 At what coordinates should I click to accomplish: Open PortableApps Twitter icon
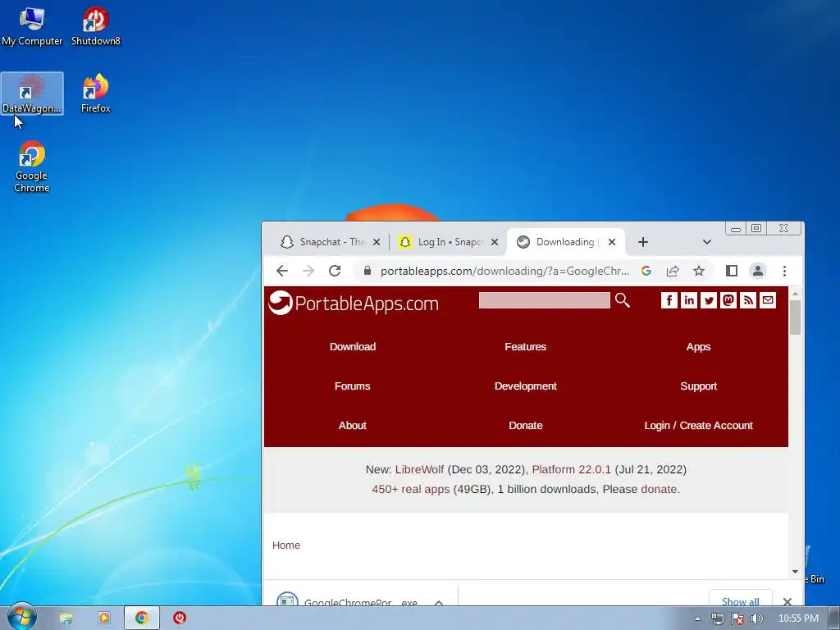pyautogui.click(x=709, y=300)
